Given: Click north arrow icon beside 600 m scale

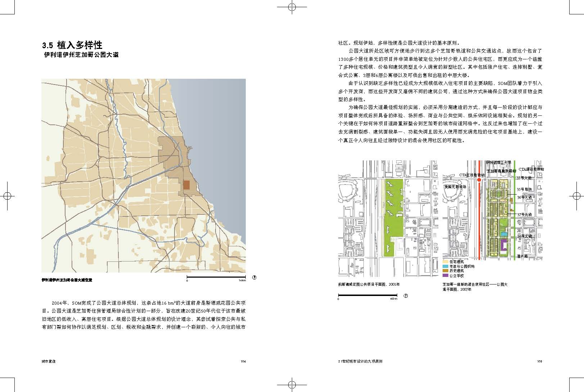Looking at the screenshot, I should click(406, 296).
